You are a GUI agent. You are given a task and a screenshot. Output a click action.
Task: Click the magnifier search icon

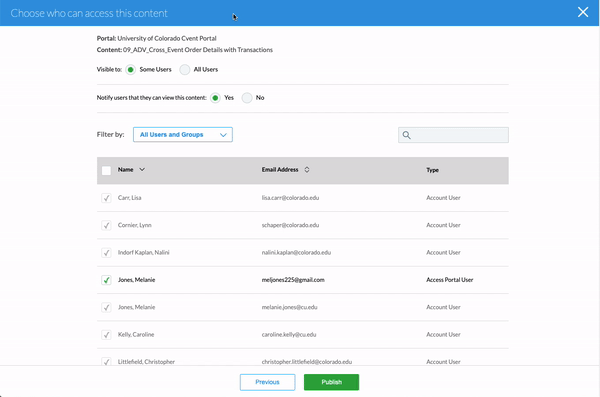click(406, 135)
